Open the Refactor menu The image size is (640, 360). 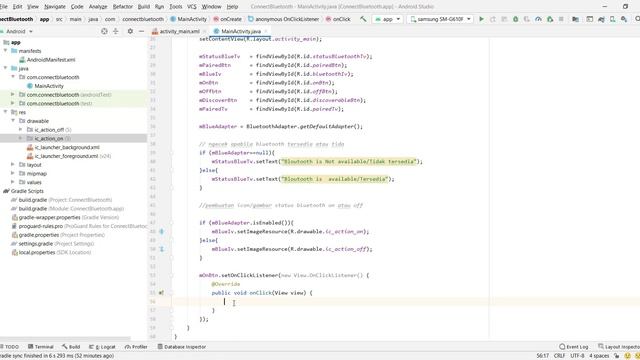click(x=122, y=7)
